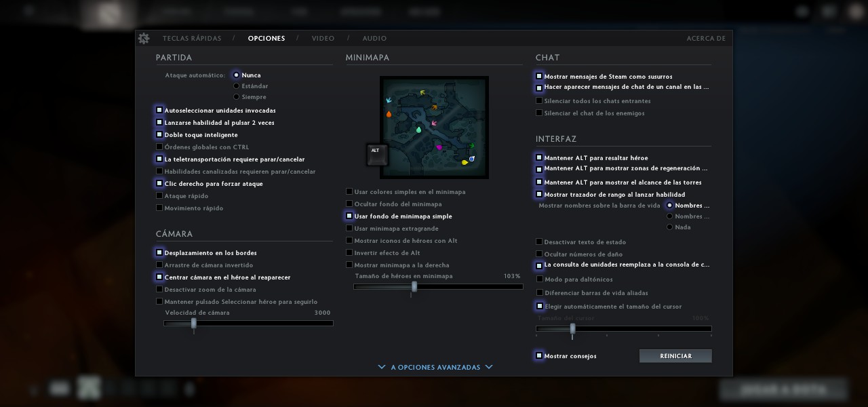
Task: Toggle Mostrar mensajes de Steam como susurros
Action: tap(539, 76)
